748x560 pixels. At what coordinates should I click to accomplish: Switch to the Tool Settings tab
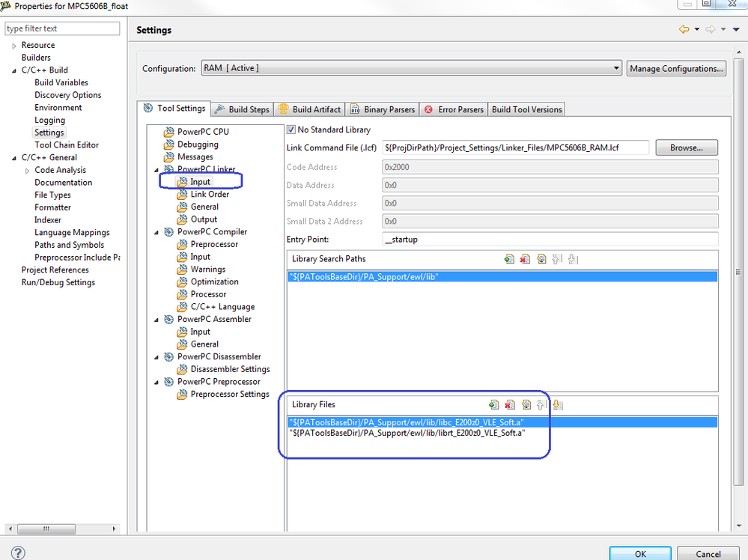coord(174,109)
